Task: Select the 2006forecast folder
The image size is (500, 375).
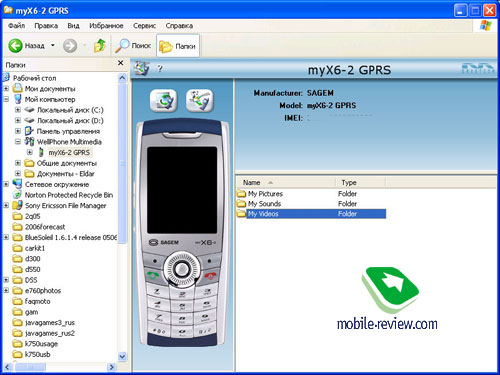Action: (45, 227)
